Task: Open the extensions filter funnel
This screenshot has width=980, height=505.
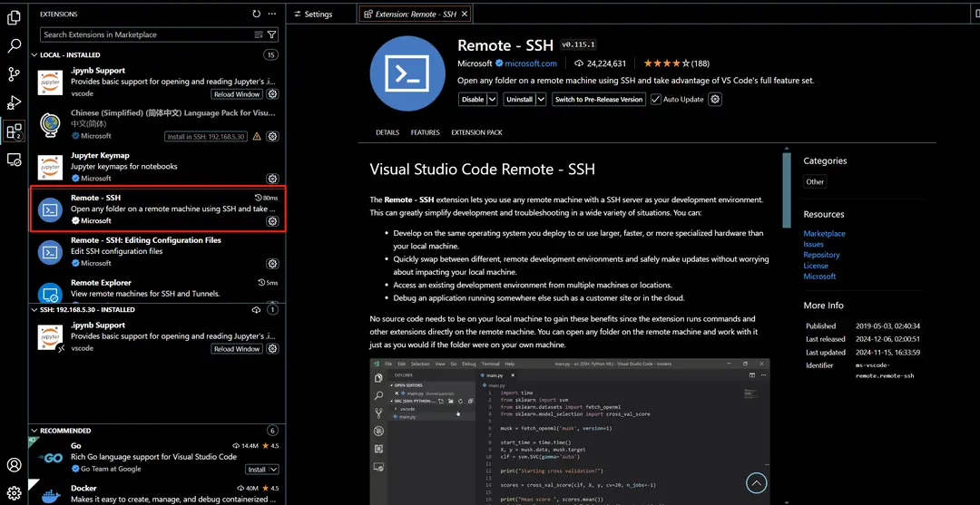Action: coord(272,34)
